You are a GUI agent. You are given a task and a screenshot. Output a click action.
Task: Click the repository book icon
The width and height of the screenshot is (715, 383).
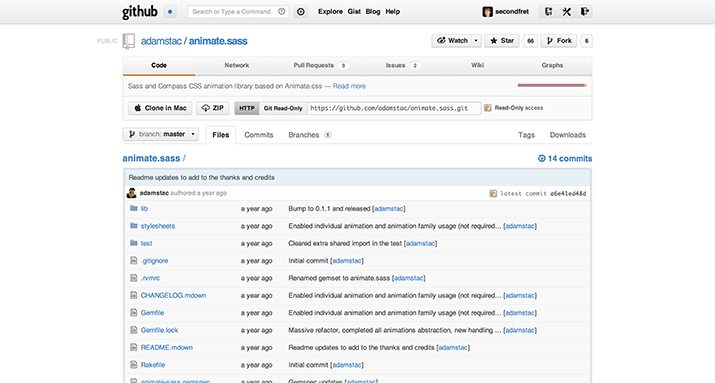129,41
